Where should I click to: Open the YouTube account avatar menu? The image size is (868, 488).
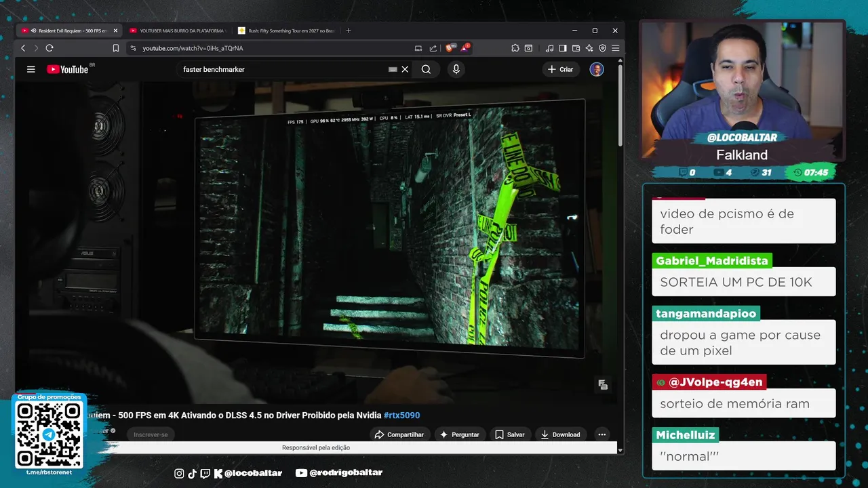(597, 69)
